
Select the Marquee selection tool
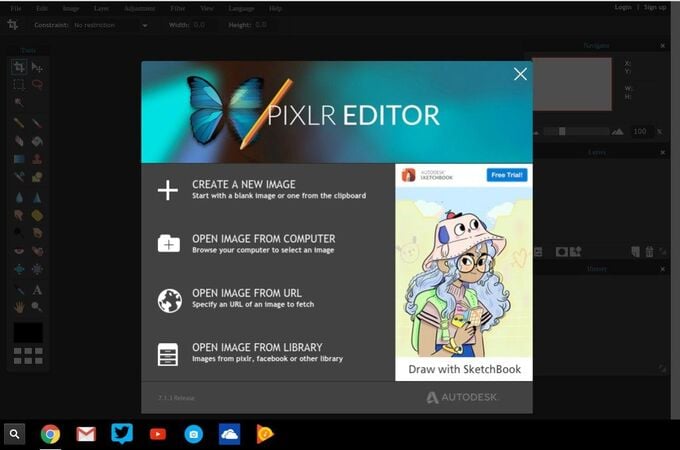(x=19, y=85)
